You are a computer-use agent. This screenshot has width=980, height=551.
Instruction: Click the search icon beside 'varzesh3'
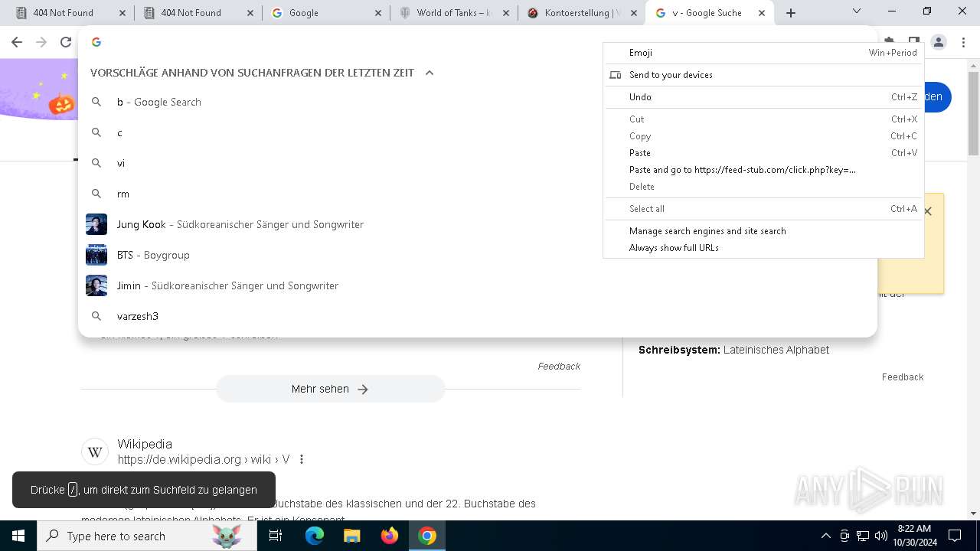point(96,316)
